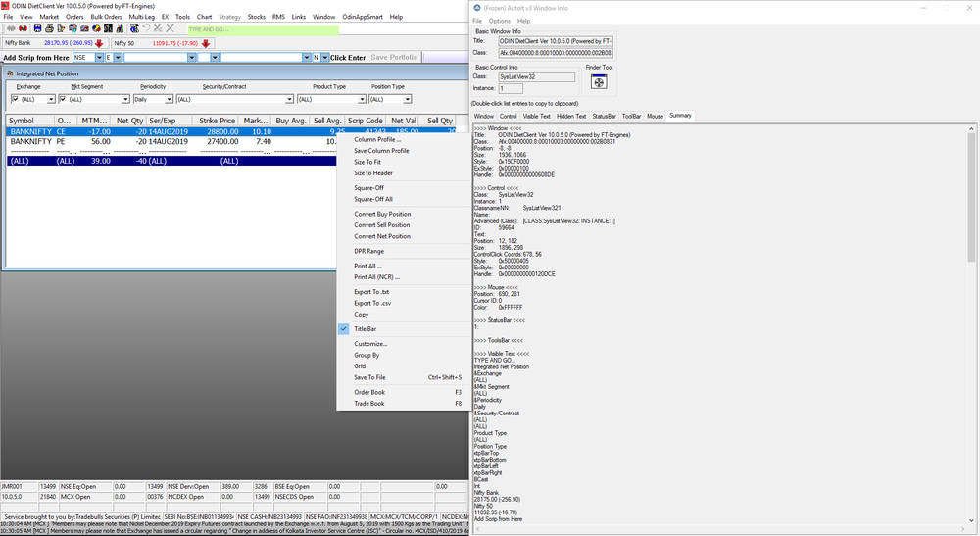Click the Nifty Bank red down arrow
Image resolution: width=980 pixels, height=536 pixels.
pos(99,44)
